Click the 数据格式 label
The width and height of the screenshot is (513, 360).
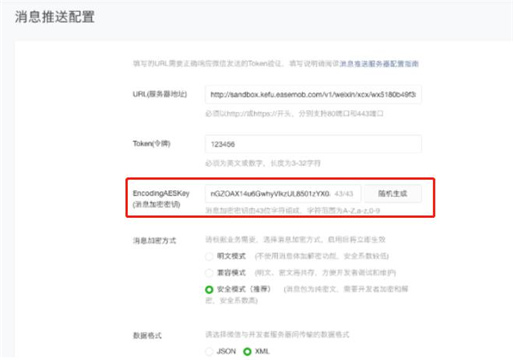click(x=147, y=336)
